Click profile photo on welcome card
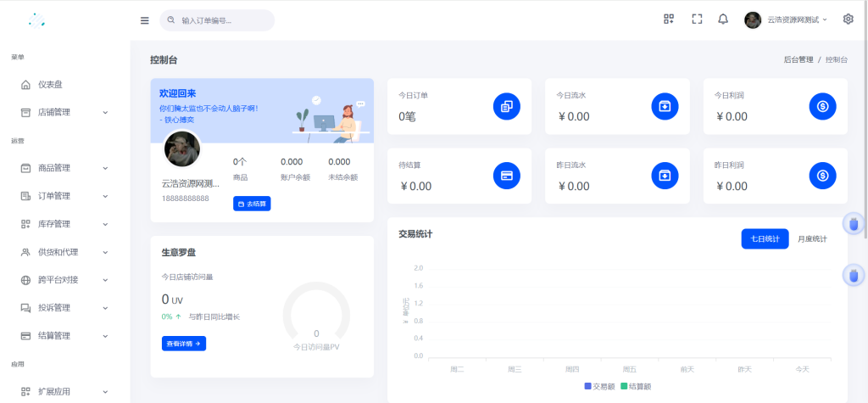The height and width of the screenshot is (403, 868). click(x=181, y=149)
